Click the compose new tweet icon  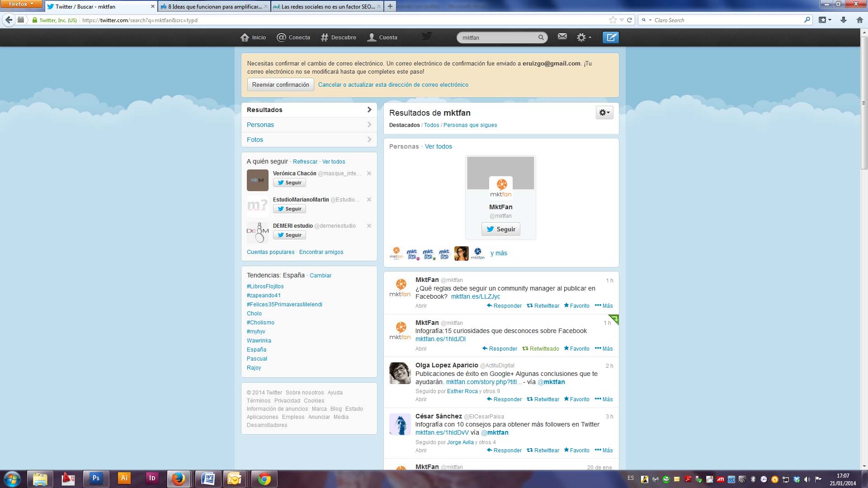pos(610,38)
